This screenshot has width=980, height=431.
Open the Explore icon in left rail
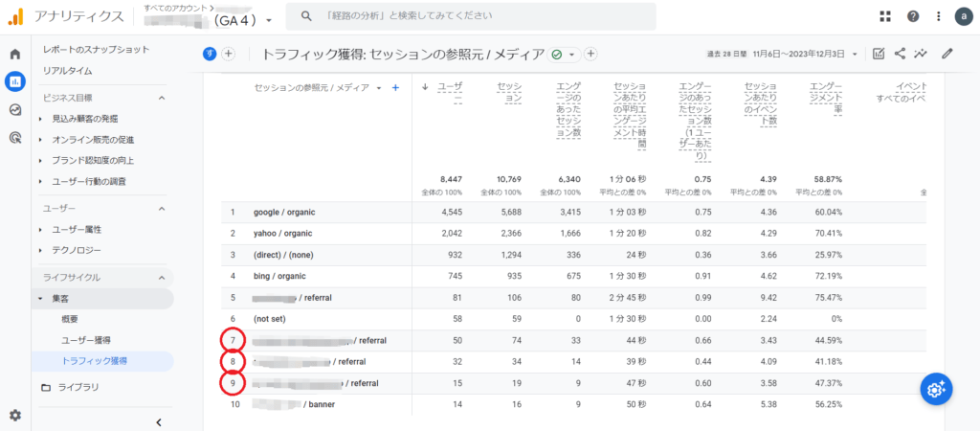[x=15, y=109]
